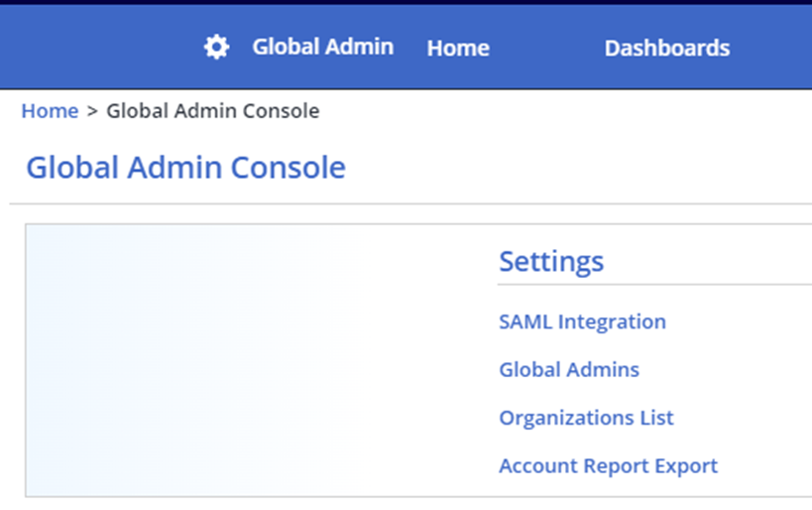Click the divider line under the page title
This screenshot has height=510, width=812.
(397, 204)
